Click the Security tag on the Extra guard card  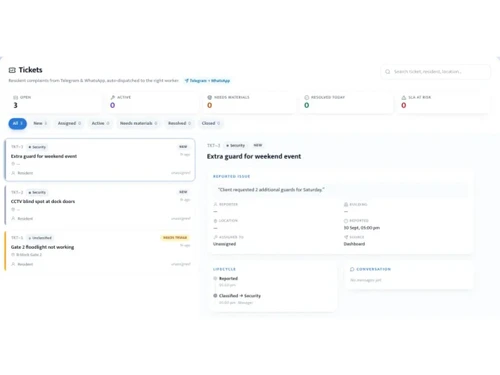click(x=37, y=147)
